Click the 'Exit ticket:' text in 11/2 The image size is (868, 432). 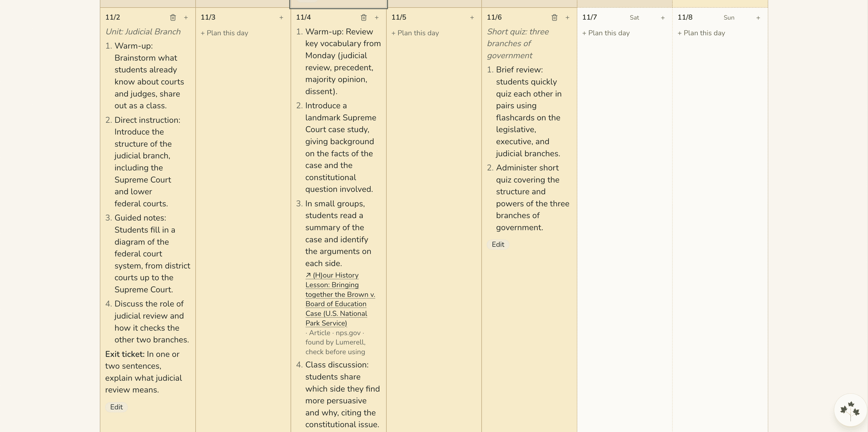point(125,354)
